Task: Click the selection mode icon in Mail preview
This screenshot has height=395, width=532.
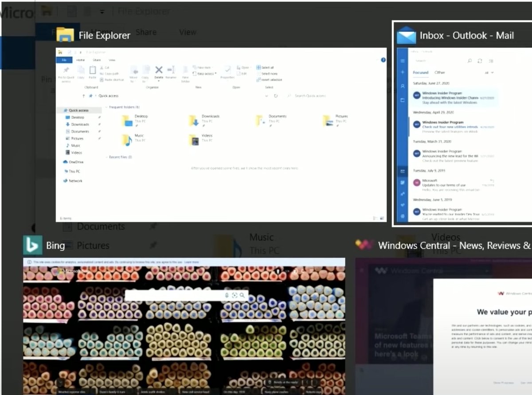Action: click(x=491, y=61)
